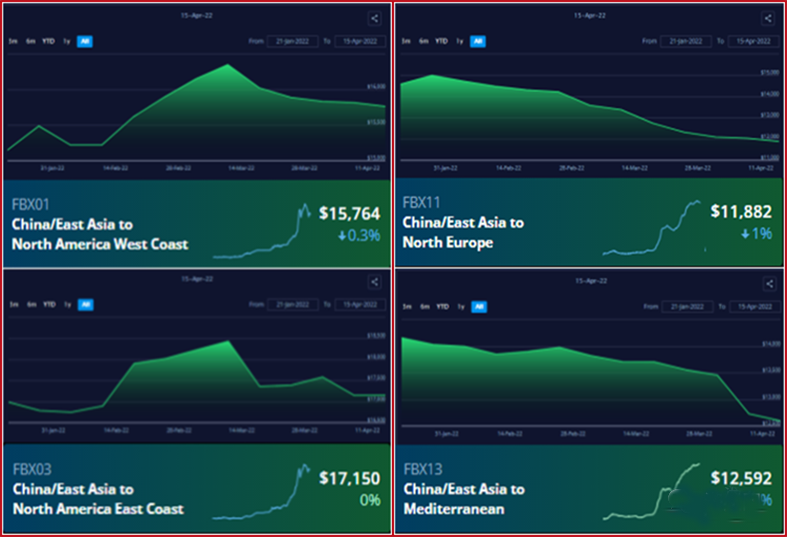The height and width of the screenshot is (537, 787).
Task: Switch FBX13 chart to 1y range
Action: pyautogui.click(x=460, y=305)
